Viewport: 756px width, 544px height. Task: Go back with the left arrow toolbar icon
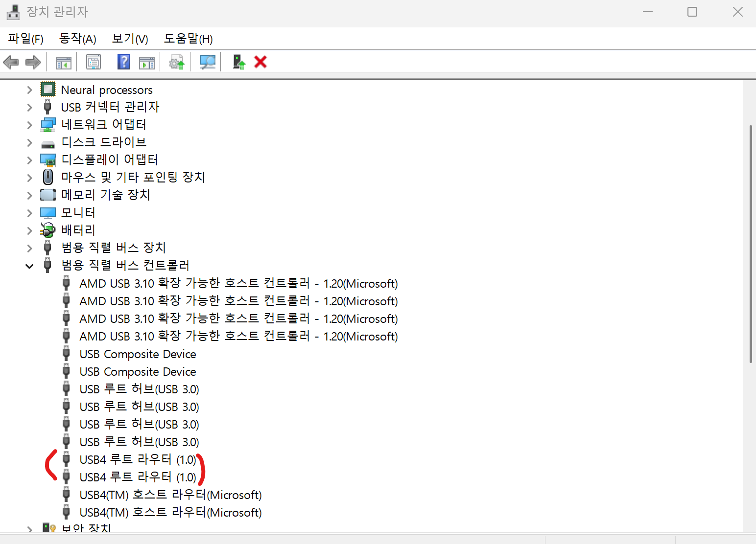(x=11, y=62)
